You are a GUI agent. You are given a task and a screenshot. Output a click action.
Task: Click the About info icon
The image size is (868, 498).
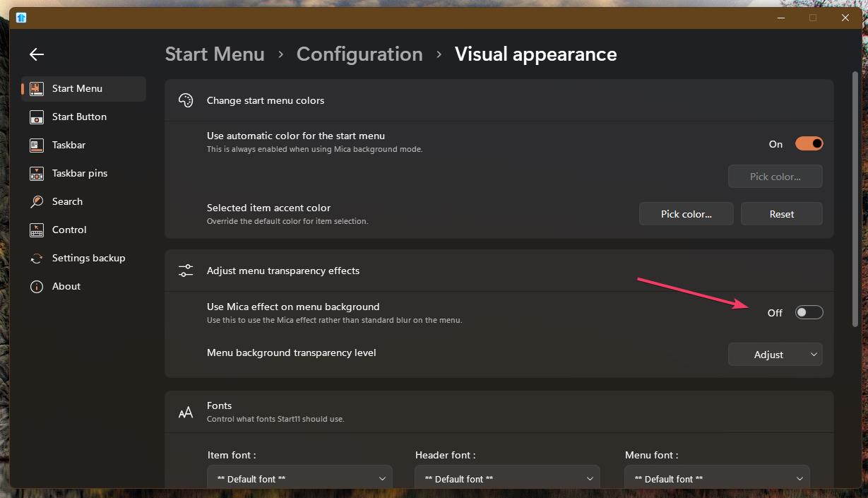point(37,287)
